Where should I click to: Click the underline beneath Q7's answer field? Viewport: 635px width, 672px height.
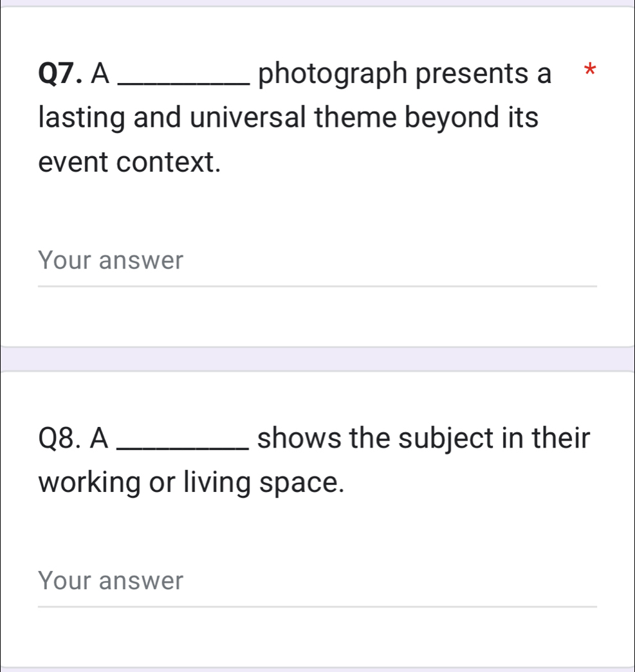317,286
